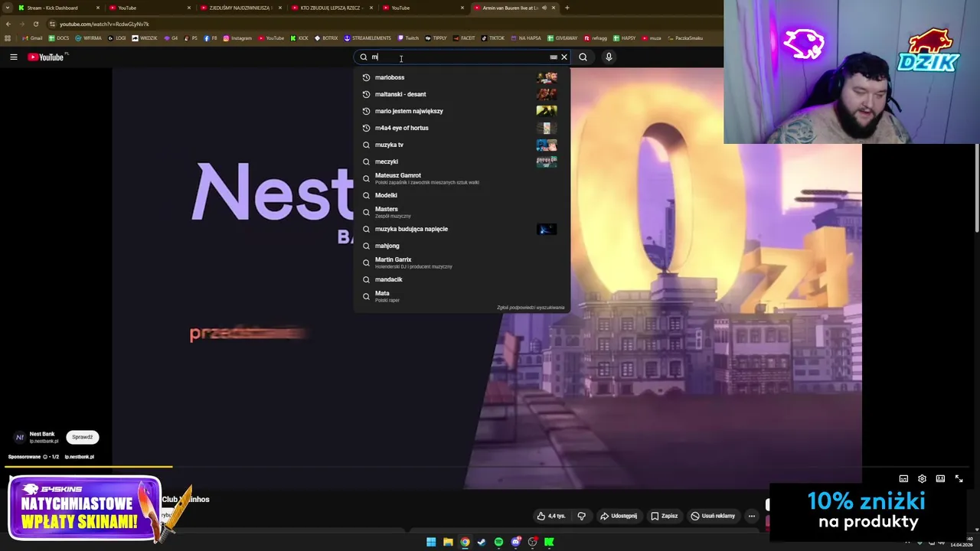The height and width of the screenshot is (551, 980).
Task: Open the tab search dropdown arrow
Action: click(x=6, y=8)
